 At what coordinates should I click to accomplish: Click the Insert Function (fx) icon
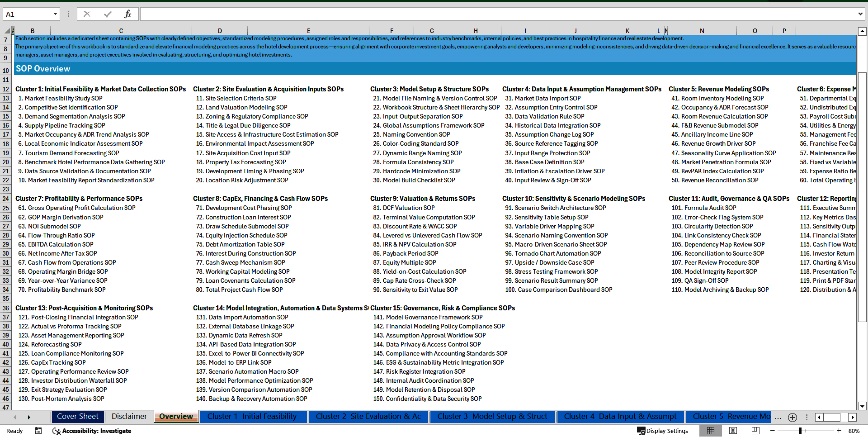(127, 14)
